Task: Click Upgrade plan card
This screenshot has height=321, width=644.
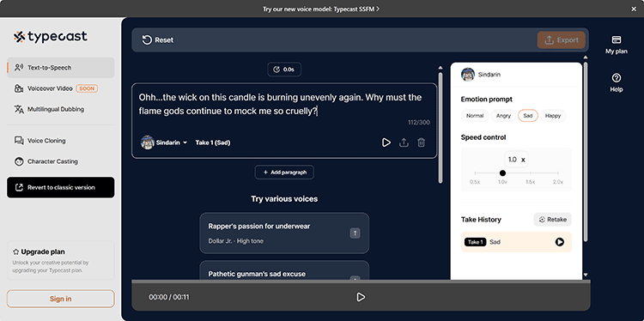Action: coord(60,261)
